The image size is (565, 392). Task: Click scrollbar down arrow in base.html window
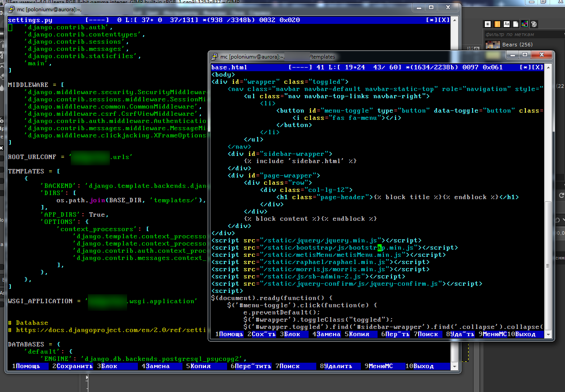pyautogui.click(x=548, y=334)
